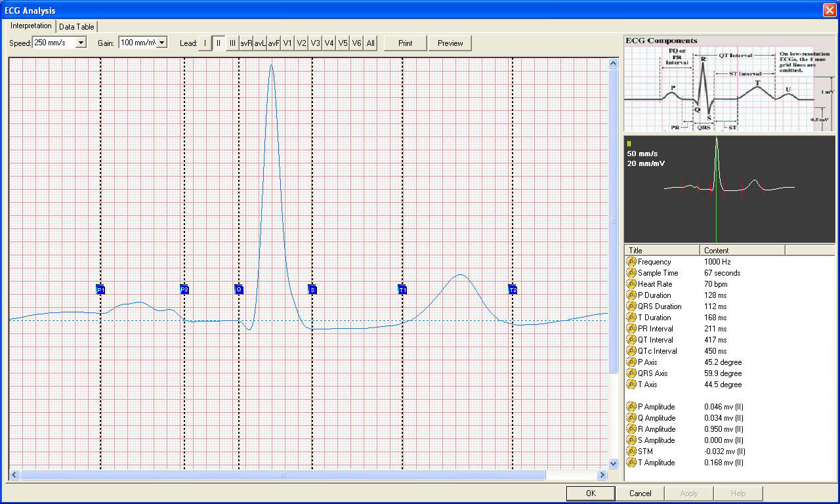Viewport: 840px width, 504px height.
Task: Switch to lead V5
Action: tap(343, 43)
